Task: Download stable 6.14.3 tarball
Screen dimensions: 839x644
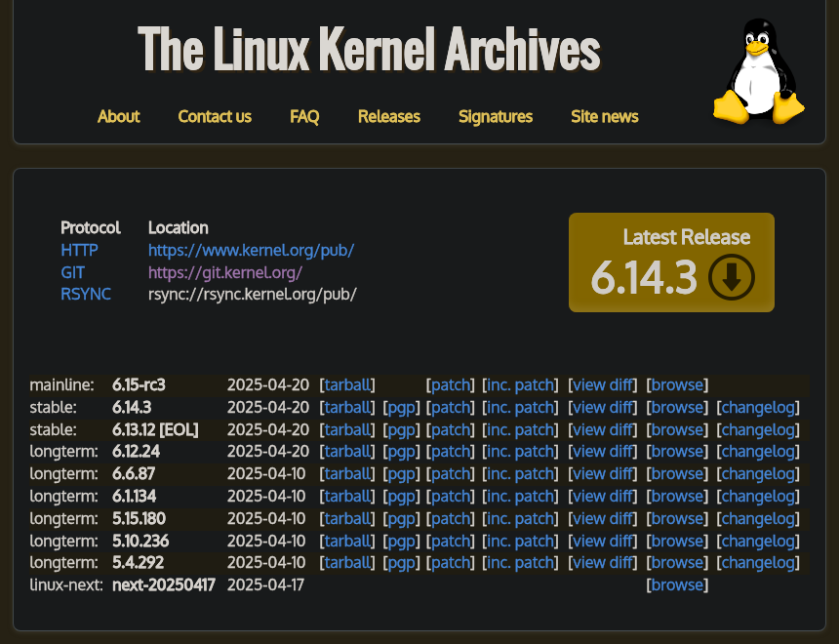Action: (x=347, y=408)
